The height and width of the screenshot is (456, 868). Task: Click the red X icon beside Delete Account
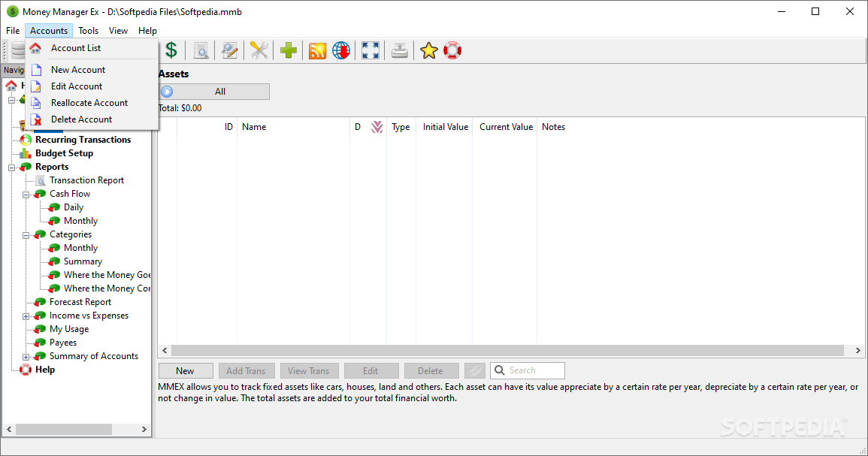point(36,119)
